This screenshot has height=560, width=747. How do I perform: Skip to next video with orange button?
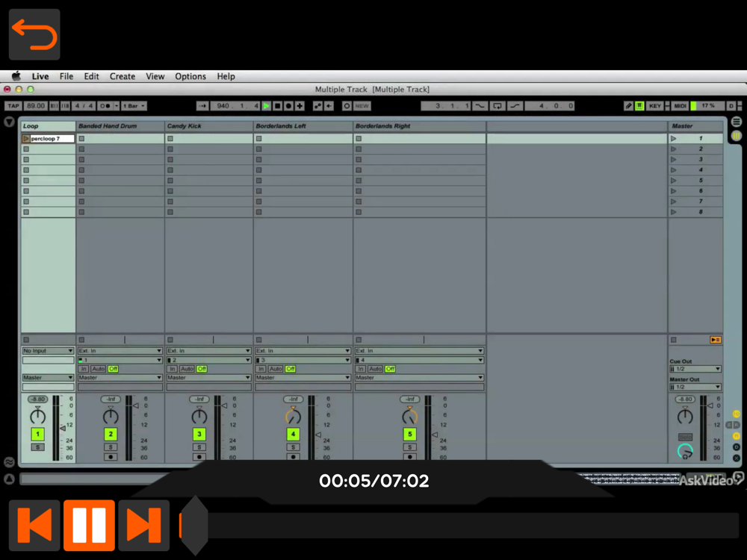pos(144,525)
